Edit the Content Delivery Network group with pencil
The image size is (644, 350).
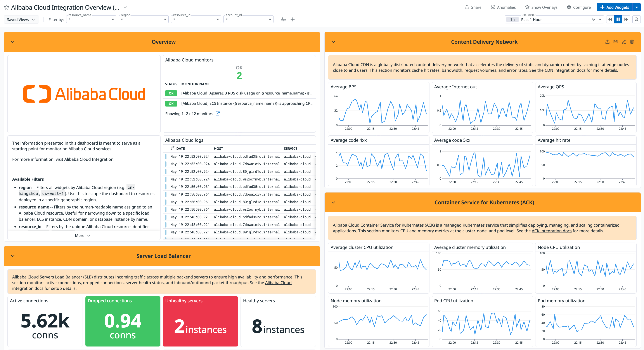click(x=624, y=42)
